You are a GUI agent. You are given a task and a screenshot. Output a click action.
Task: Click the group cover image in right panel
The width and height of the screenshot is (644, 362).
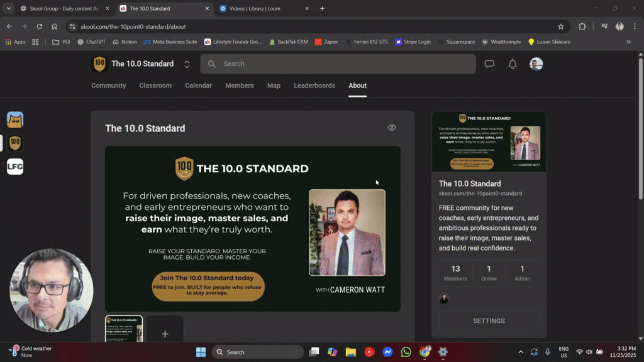point(489,141)
